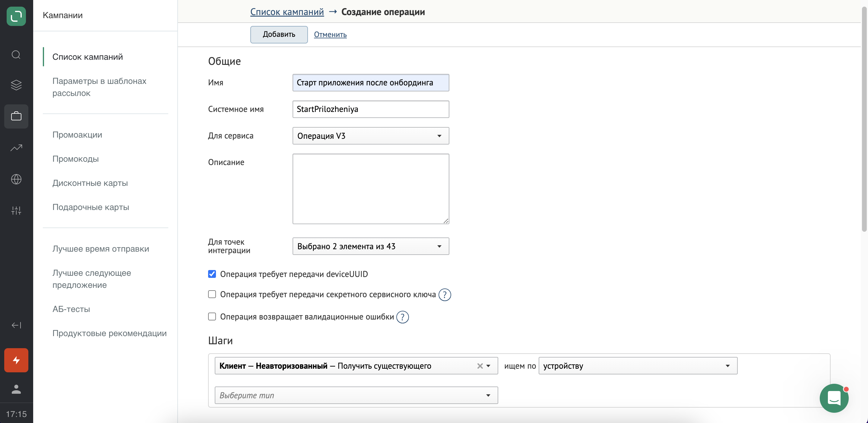
Task: Click into the 'Описание' text area
Action: [371, 189]
